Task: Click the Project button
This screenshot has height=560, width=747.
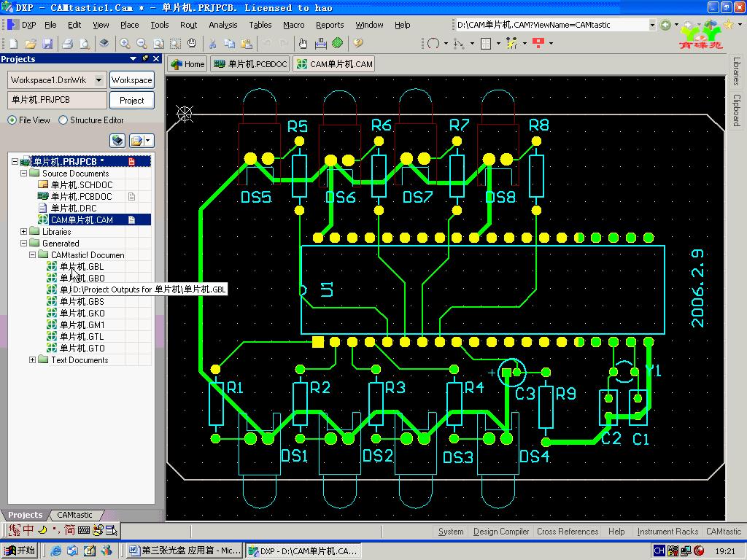Action: (132, 101)
